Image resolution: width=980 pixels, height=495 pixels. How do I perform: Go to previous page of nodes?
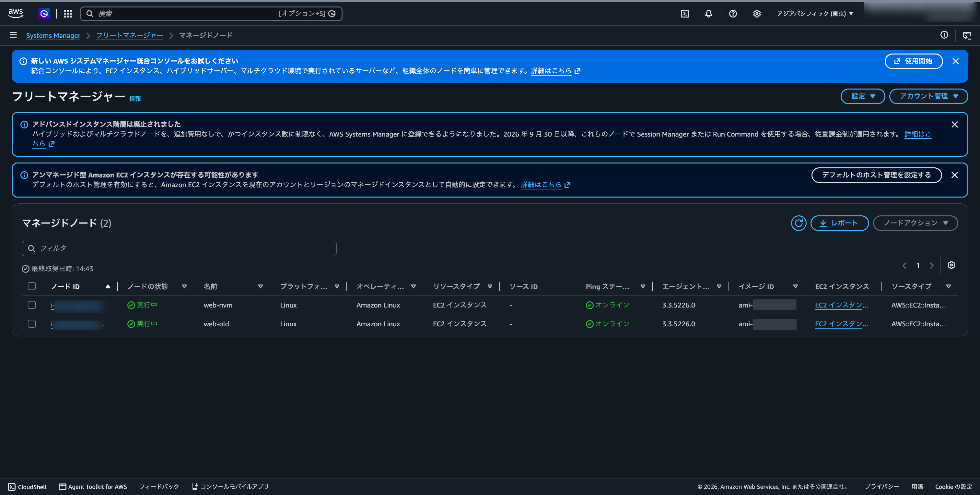point(904,266)
